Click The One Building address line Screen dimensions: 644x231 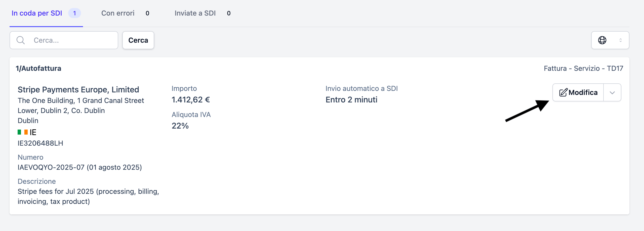pos(81,105)
